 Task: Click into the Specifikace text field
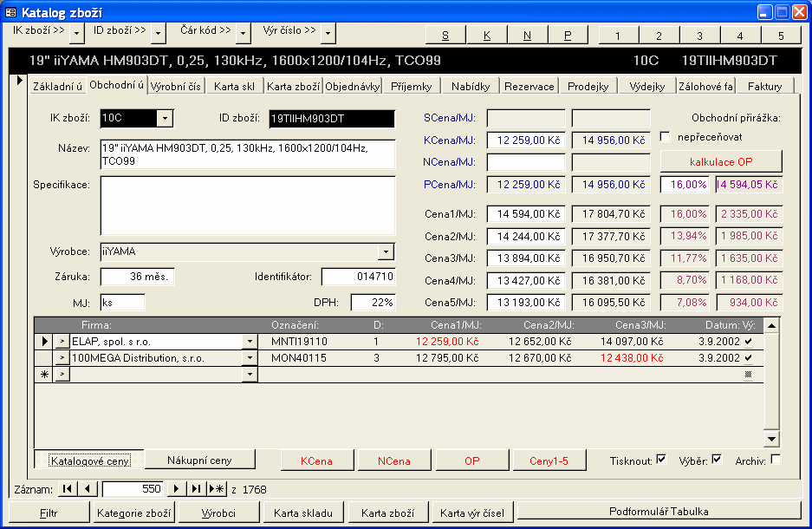(247, 206)
